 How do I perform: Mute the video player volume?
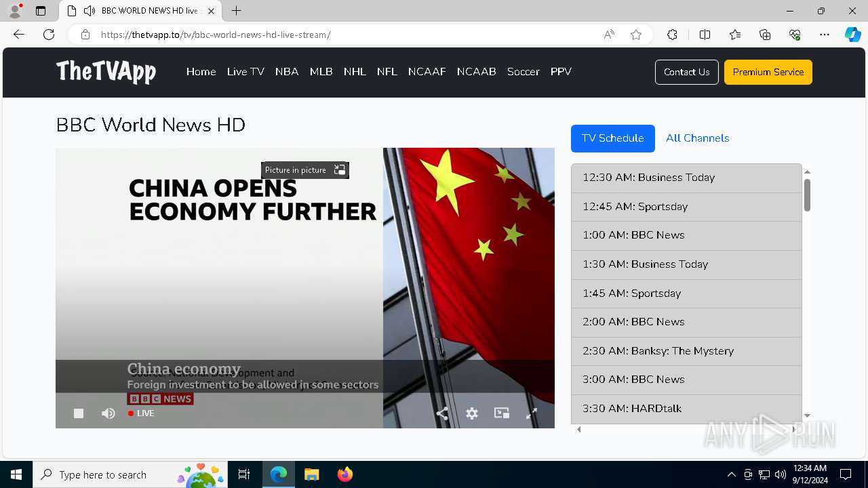tap(108, 413)
